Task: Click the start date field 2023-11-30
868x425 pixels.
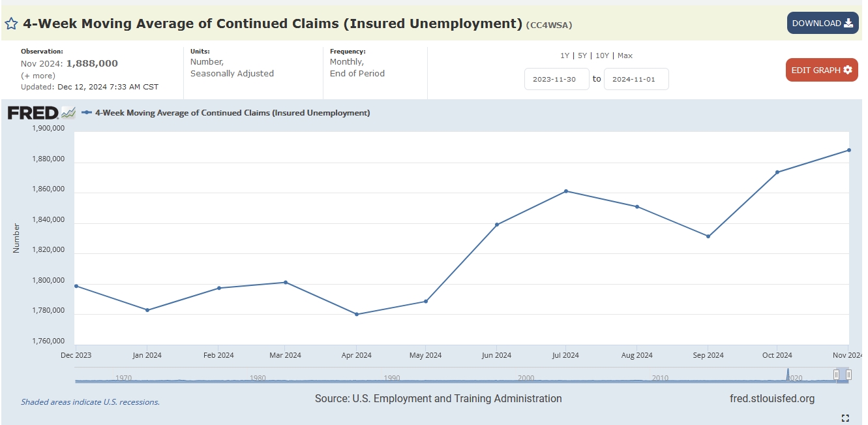Action: (556, 79)
